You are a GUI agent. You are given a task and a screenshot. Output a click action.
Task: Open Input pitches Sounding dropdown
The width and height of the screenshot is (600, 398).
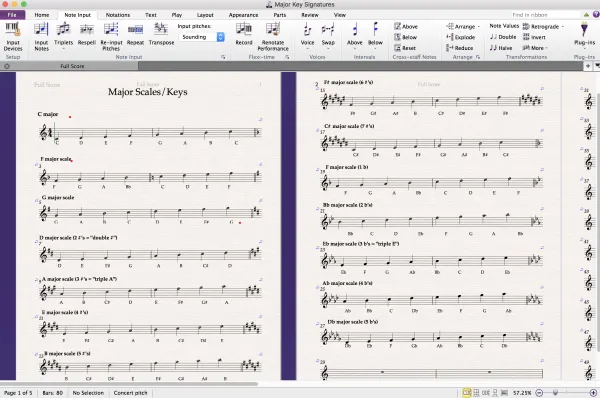202,37
